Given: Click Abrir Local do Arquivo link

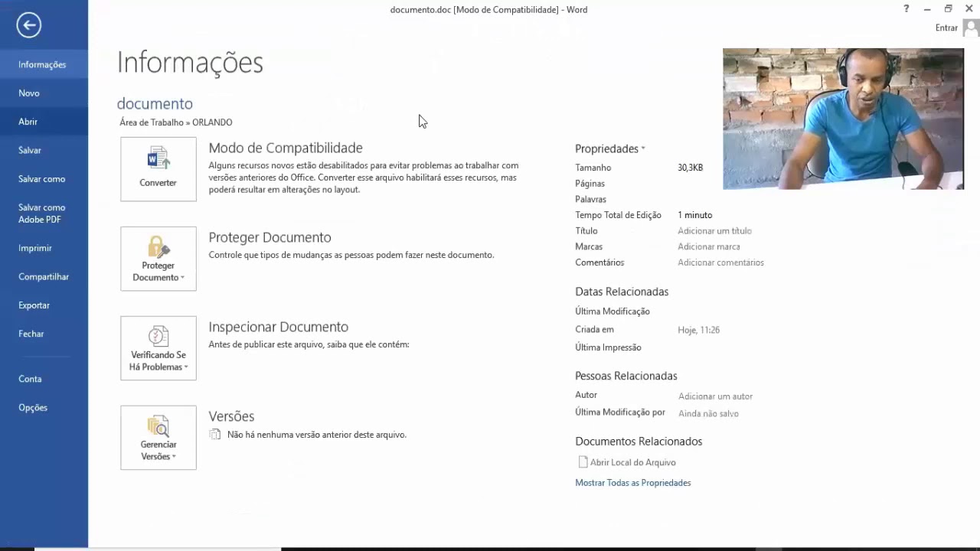Looking at the screenshot, I should click(633, 462).
